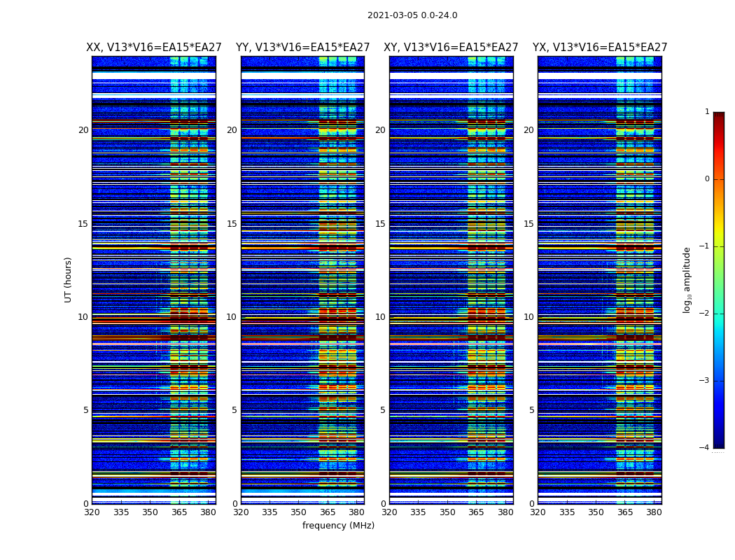Click the 10 hour tick beside XY panel

click(x=381, y=317)
